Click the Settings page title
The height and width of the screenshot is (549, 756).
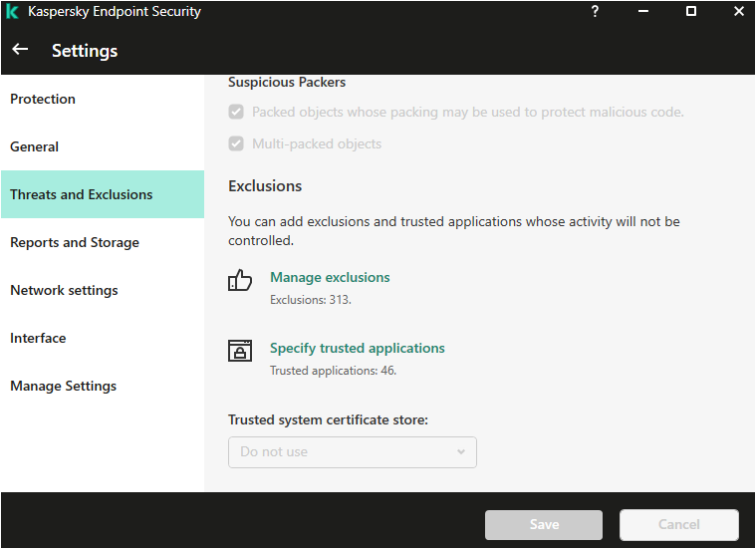(x=85, y=51)
